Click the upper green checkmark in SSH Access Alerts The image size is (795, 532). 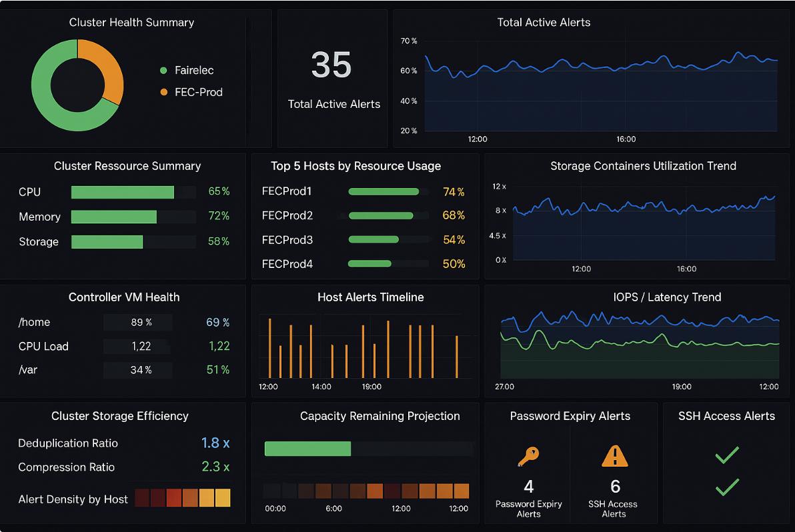click(727, 455)
